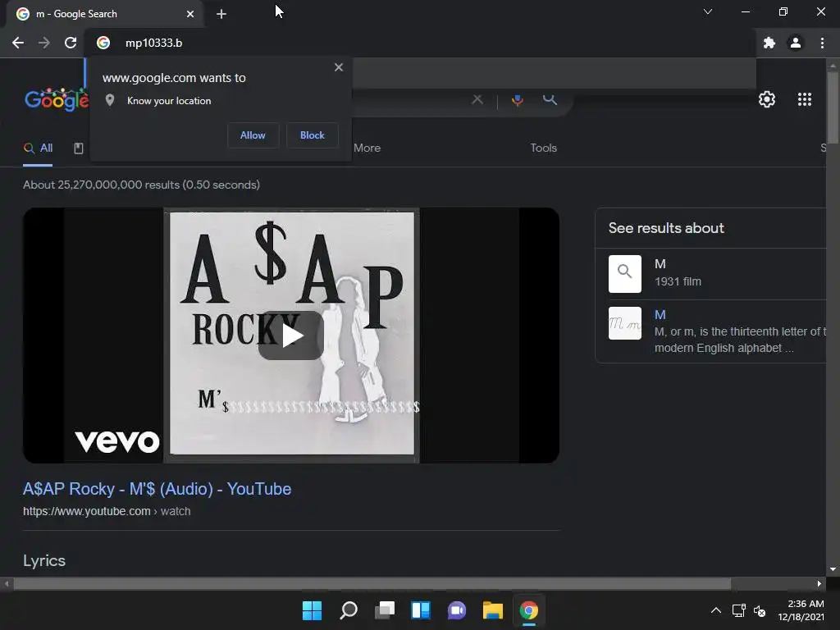Click the books tab icon beside All
The image size is (840, 630).
[x=79, y=148]
